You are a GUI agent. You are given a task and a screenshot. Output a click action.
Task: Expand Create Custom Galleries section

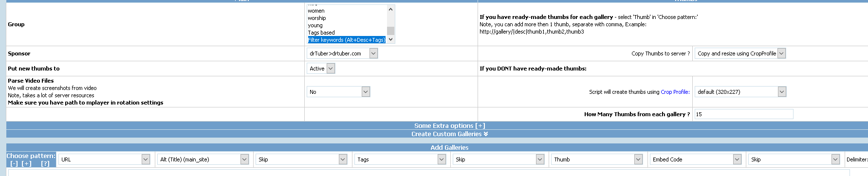point(449,134)
